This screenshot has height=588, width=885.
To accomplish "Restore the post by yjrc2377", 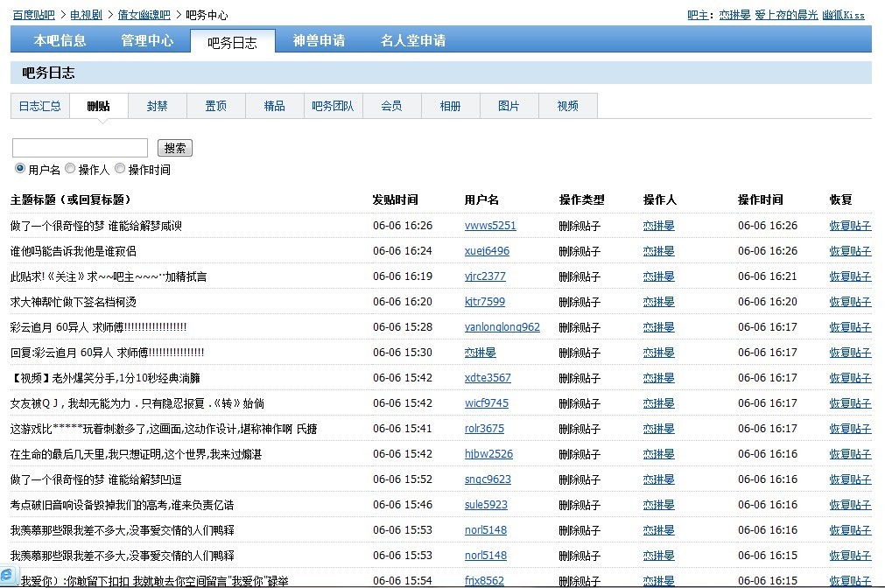I will point(850,276).
